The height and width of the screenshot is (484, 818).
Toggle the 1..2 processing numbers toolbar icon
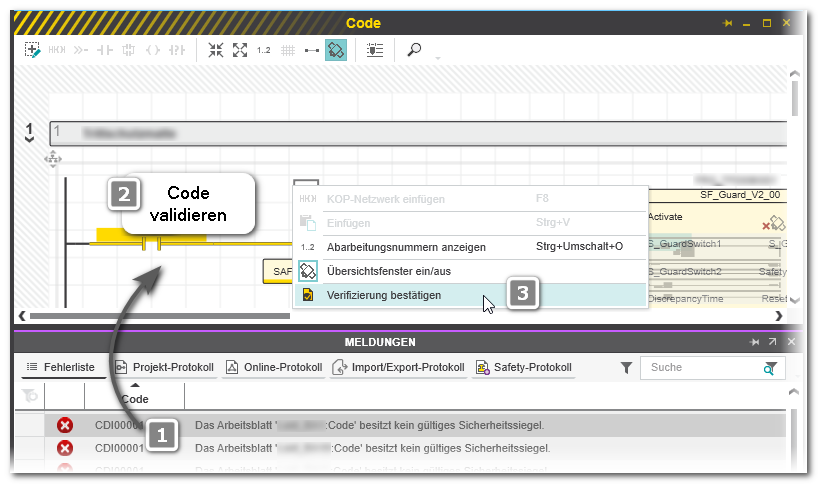(x=264, y=49)
